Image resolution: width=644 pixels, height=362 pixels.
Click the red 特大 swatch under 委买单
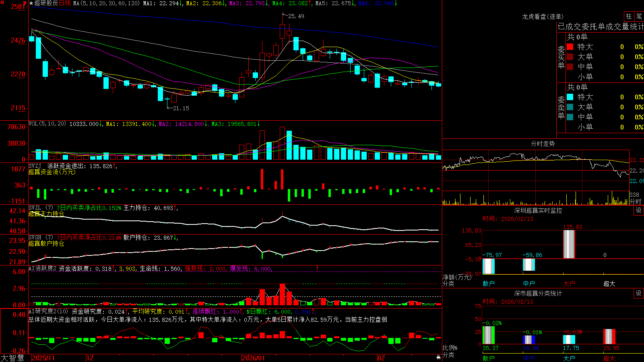coord(570,47)
